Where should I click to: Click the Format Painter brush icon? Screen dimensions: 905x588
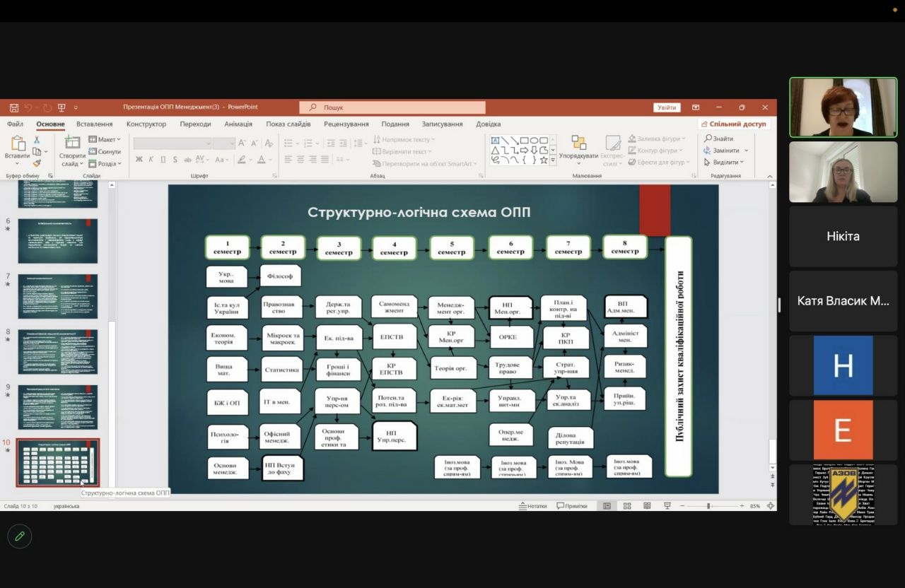click(37, 163)
